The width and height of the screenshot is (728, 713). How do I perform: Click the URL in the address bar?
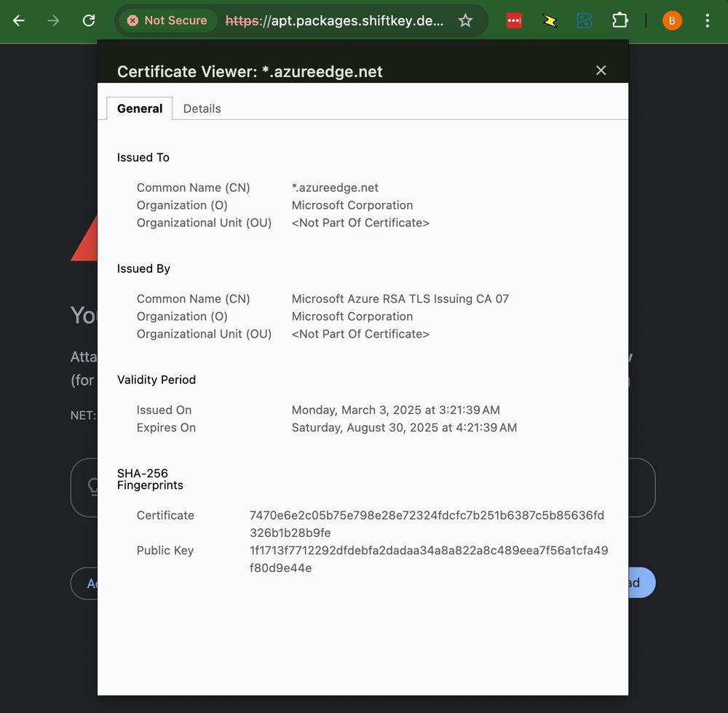[x=334, y=20]
